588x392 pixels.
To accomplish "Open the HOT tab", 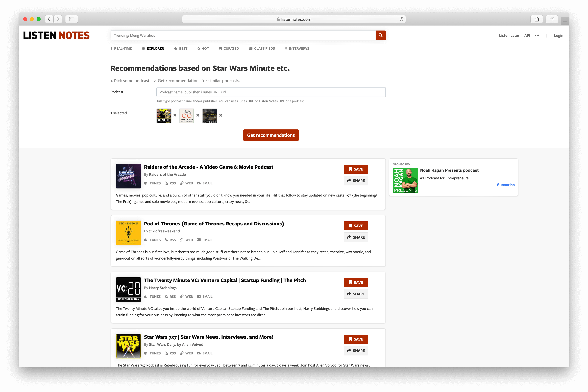I will 203,48.
